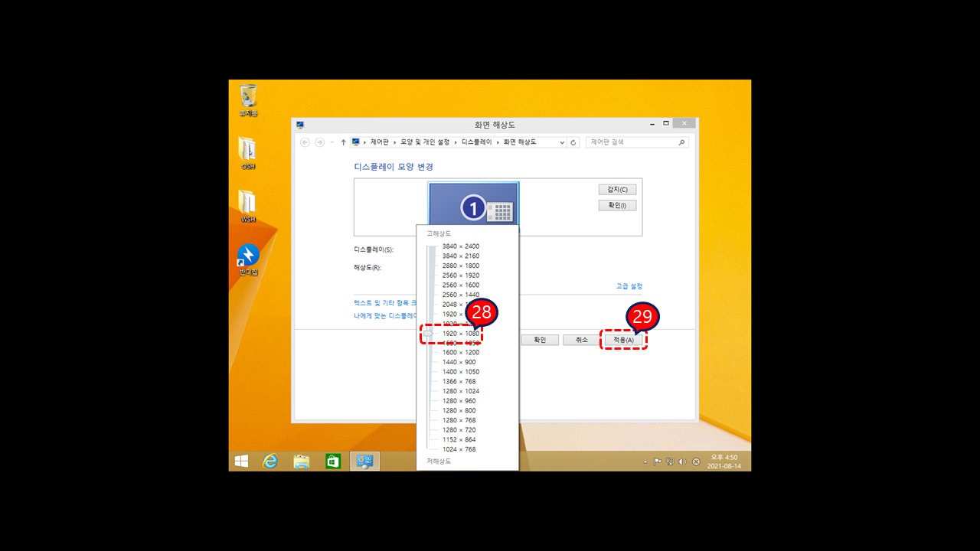Select monitor 1 thumbnail in the display preview

click(x=474, y=205)
